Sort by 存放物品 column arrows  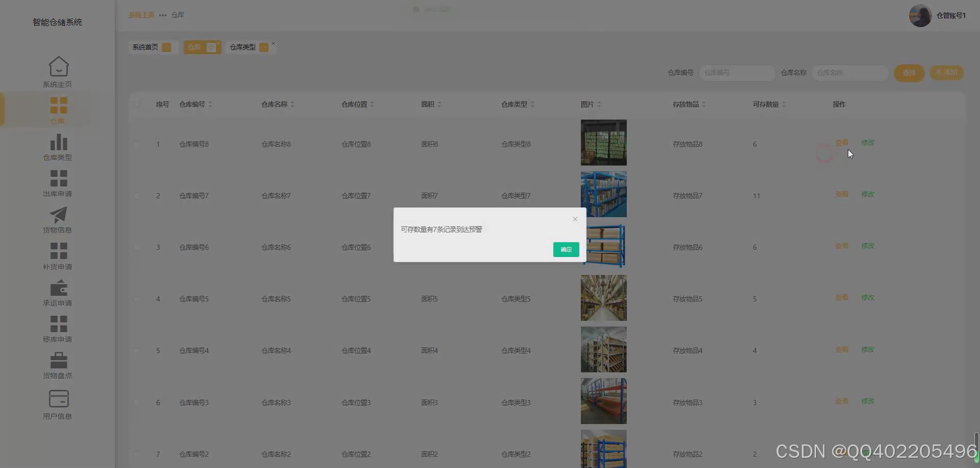click(x=704, y=104)
